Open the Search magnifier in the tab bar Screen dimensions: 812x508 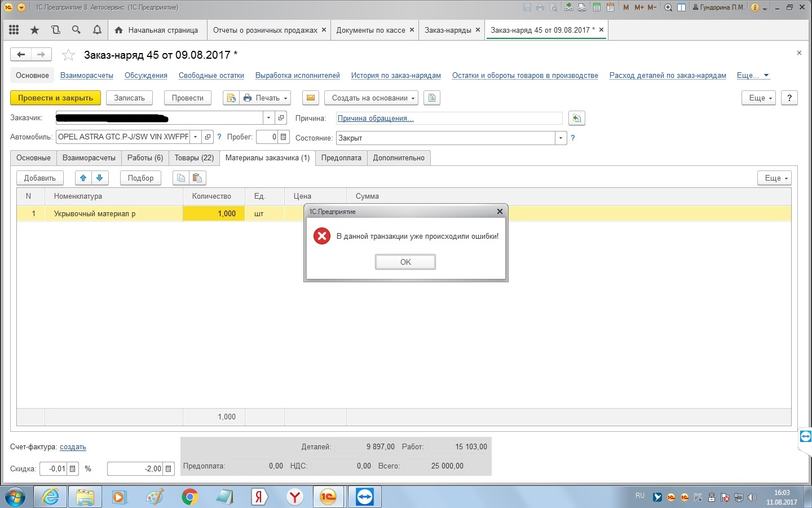(76, 30)
